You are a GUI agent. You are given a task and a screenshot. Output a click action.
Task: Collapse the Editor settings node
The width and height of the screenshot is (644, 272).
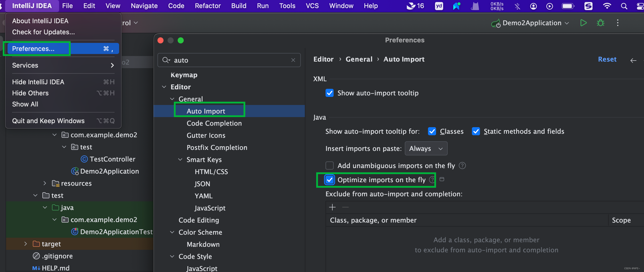pyautogui.click(x=164, y=87)
